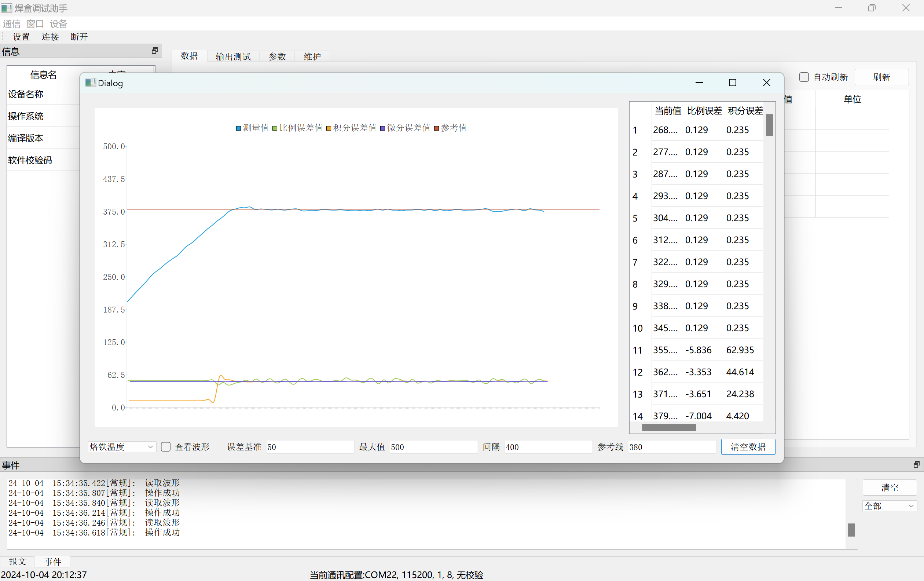Viewport: 924px width, 581px height.
Task: Switch to the 事件 bottom tab
Action: click(52, 562)
